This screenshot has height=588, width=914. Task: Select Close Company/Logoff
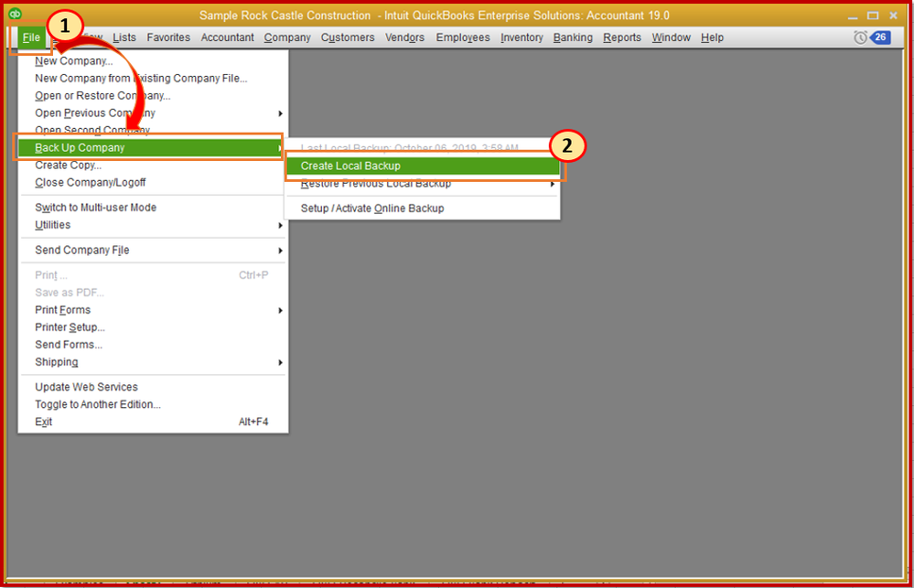click(153, 183)
